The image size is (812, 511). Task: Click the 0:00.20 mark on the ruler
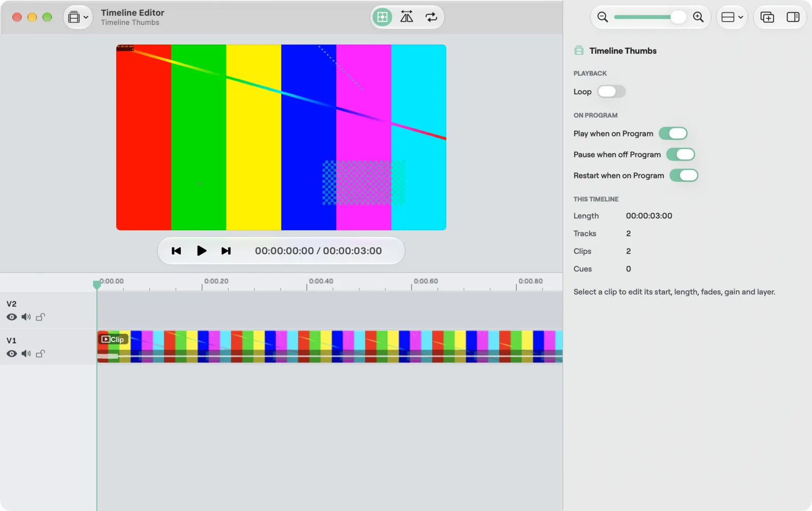[x=216, y=281]
